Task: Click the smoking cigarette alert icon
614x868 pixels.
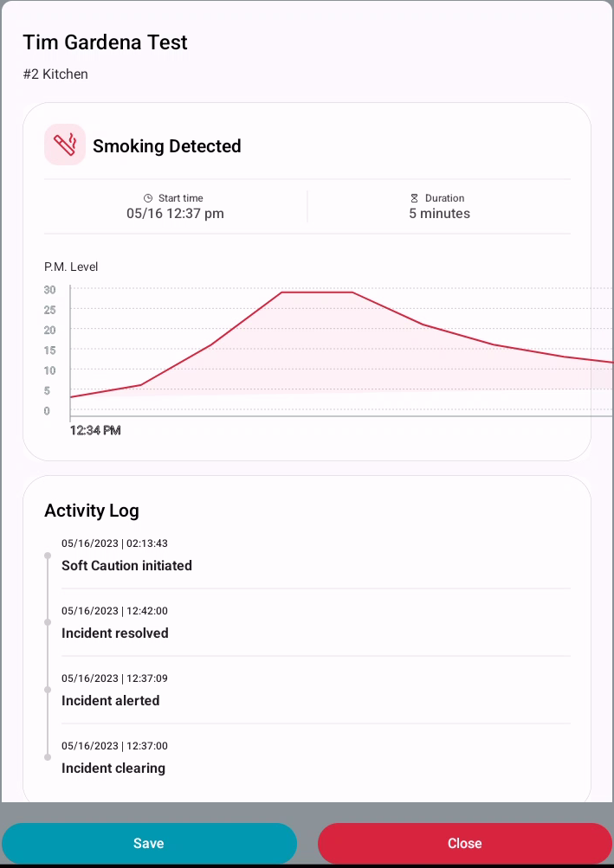Action: (x=65, y=145)
